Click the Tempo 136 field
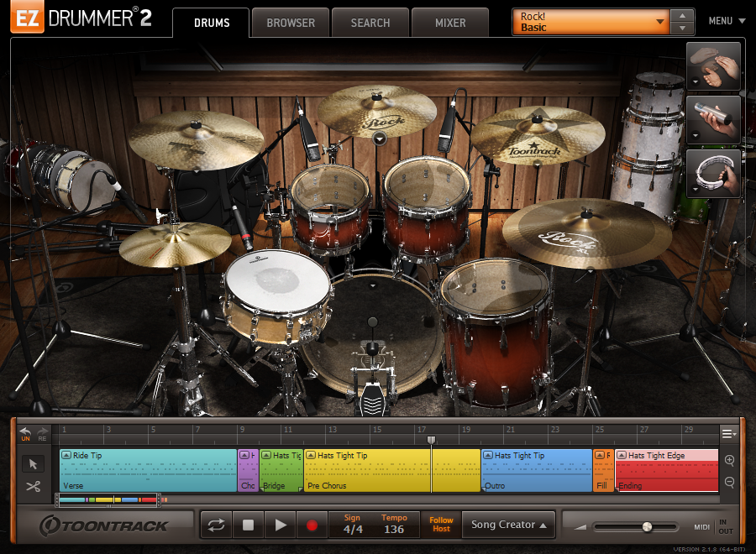756x554 pixels. [x=394, y=525]
